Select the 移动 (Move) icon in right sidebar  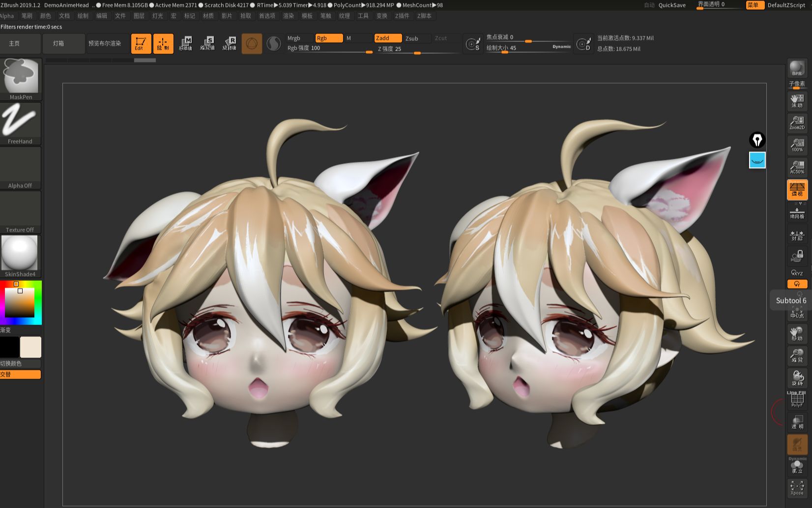coord(797,334)
